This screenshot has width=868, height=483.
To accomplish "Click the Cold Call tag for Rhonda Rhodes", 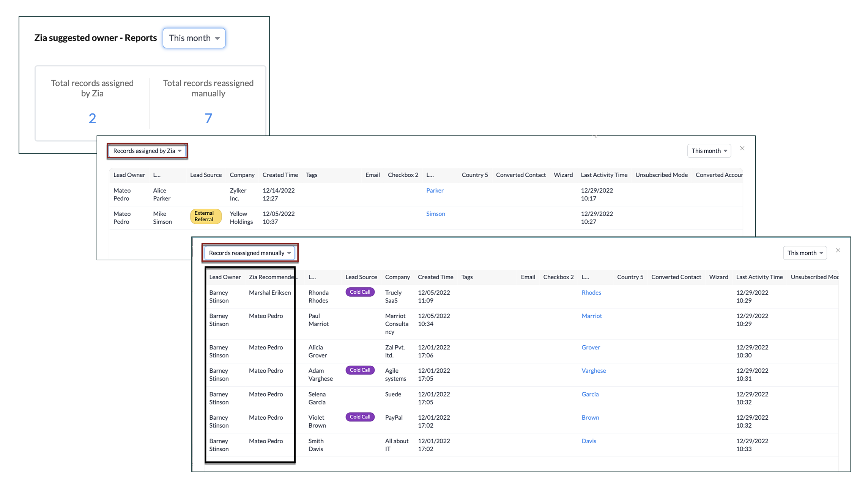I will point(360,292).
